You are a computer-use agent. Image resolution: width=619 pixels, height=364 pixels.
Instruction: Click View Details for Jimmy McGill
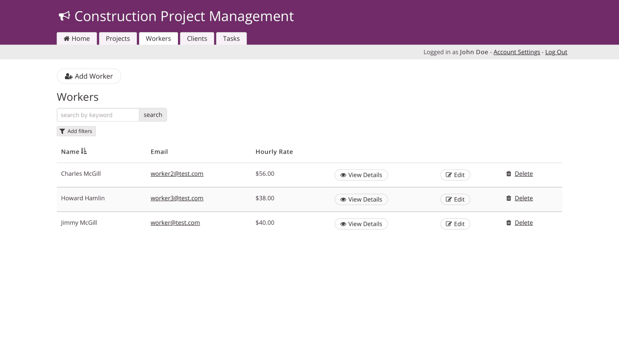361,224
